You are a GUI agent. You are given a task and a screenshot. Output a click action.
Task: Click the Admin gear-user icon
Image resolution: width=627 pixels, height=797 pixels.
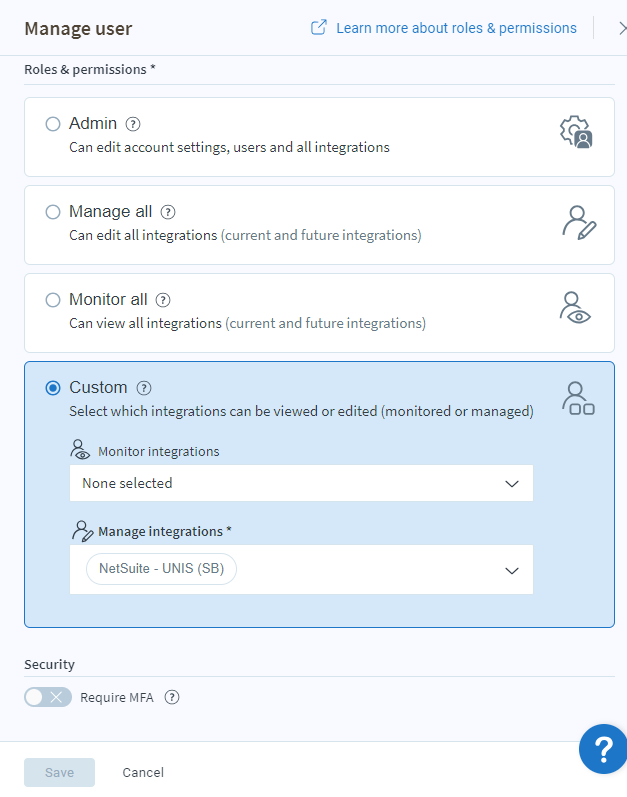(x=576, y=132)
